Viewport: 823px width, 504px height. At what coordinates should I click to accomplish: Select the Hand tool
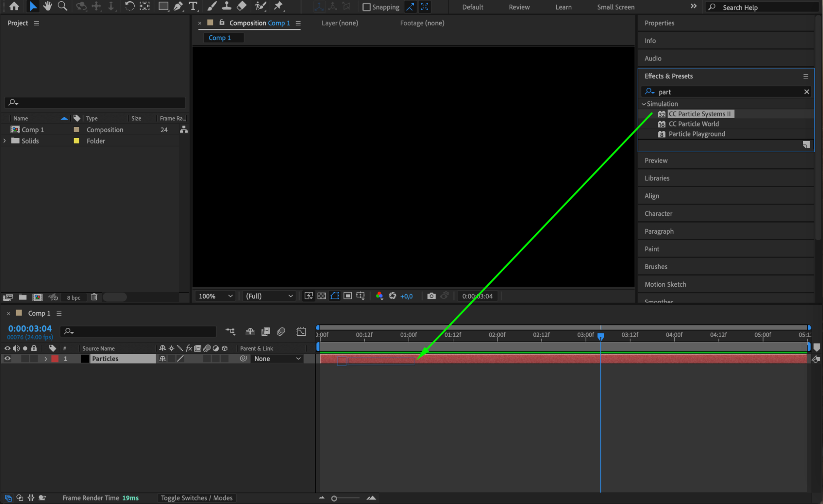(x=48, y=6)
